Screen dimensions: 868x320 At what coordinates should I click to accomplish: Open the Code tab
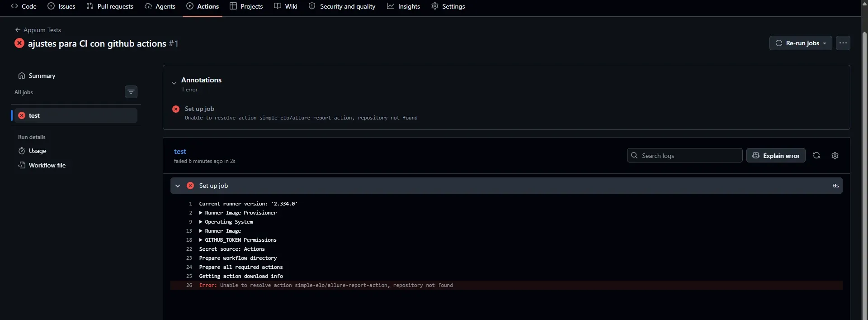(x=24, y=6)
